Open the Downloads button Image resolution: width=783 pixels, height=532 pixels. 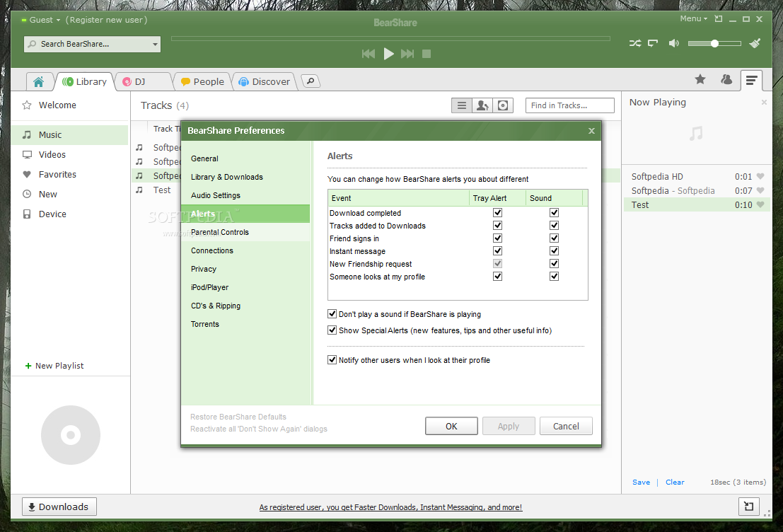59,507
